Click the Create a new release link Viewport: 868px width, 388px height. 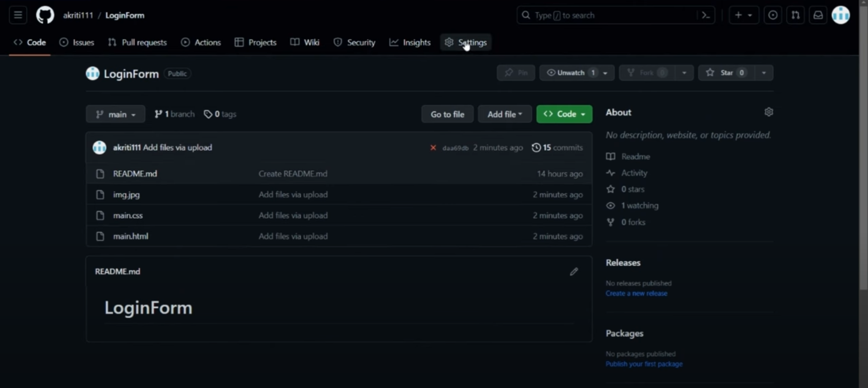click(x=636, y=293)
